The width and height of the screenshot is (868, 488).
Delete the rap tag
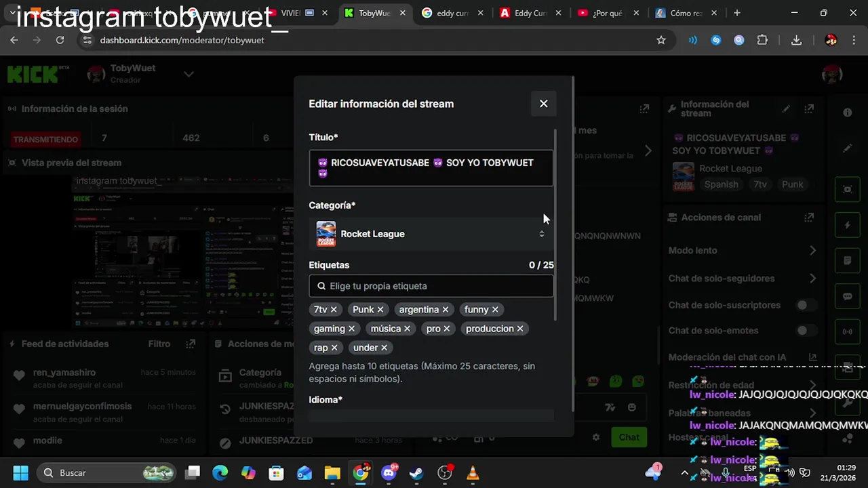[334, 348]
